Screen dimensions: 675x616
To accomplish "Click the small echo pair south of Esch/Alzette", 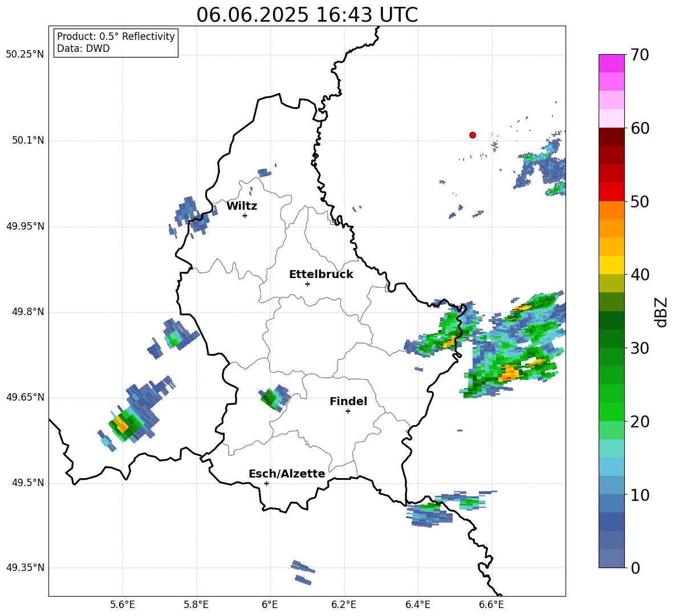I will tap(303, 572).
